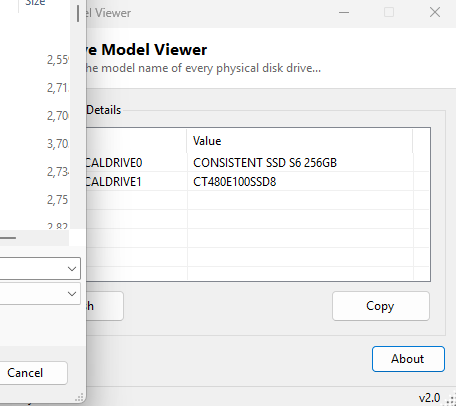Minimize the Model Viewer window

point(344,13)
